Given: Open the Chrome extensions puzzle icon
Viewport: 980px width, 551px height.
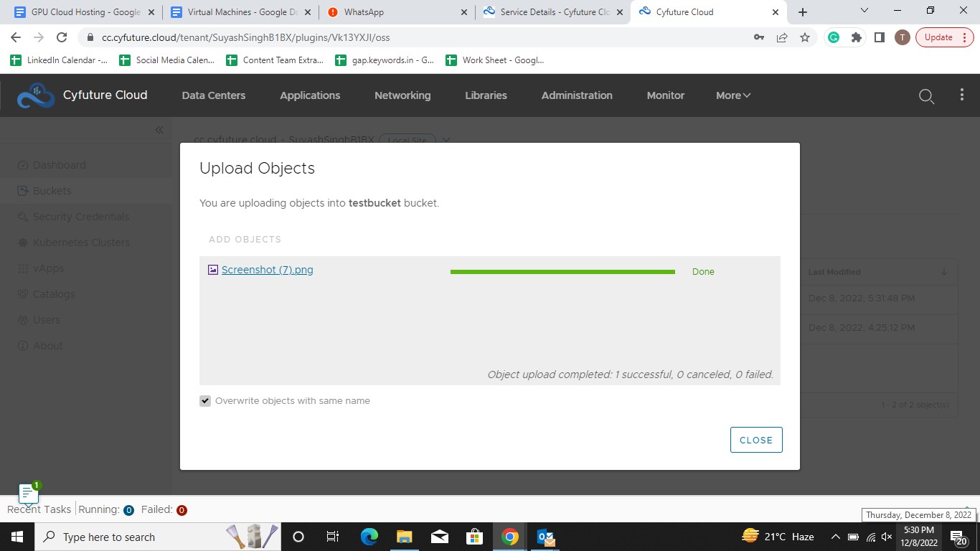Looking at the screenshot, I should 856,37.
